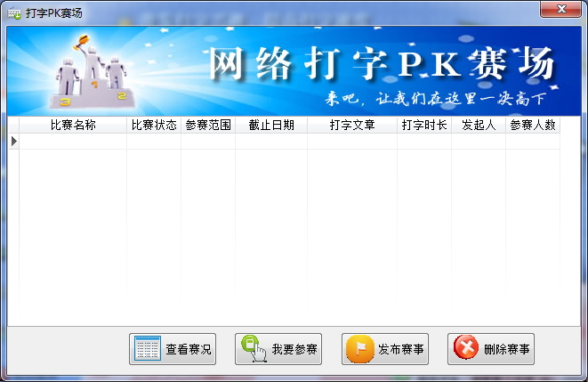This screenshot has height=382, width=588.
Task: Click the empty 比赛名称 cell in first row
Action: (73, 141)
